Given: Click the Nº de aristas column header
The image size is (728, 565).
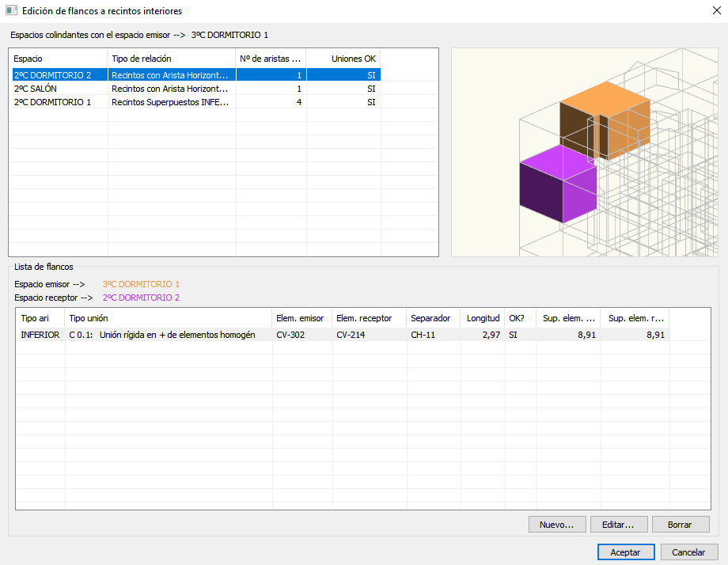Looking at the screenshot, I should pos(271,59).
